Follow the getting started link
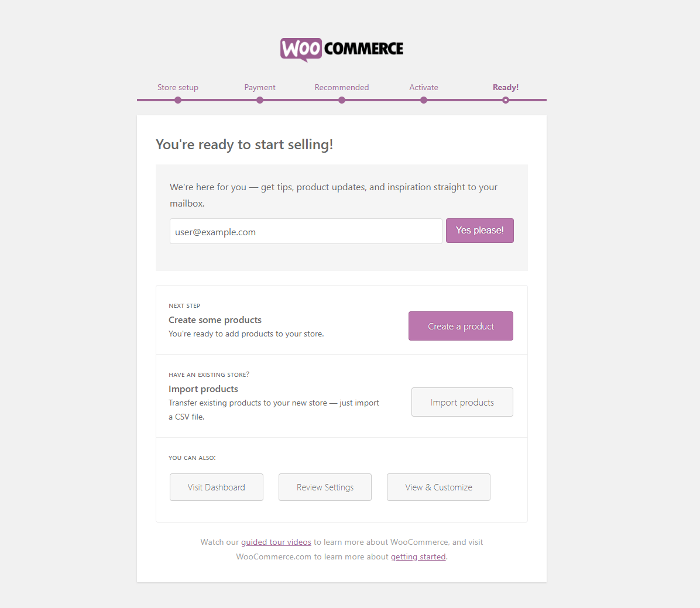This screenshot has width=700, height=608. point(418,557)
